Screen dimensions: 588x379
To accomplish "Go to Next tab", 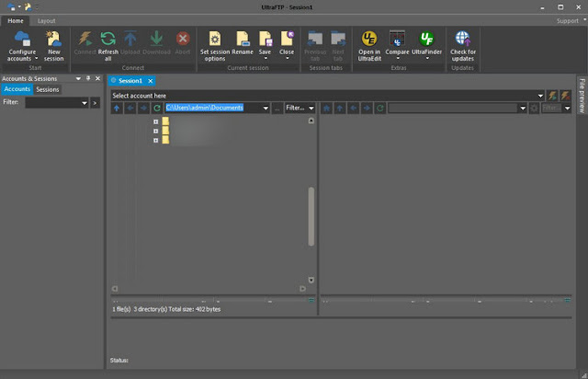I will pyautogui.click(x=338, y=46).
